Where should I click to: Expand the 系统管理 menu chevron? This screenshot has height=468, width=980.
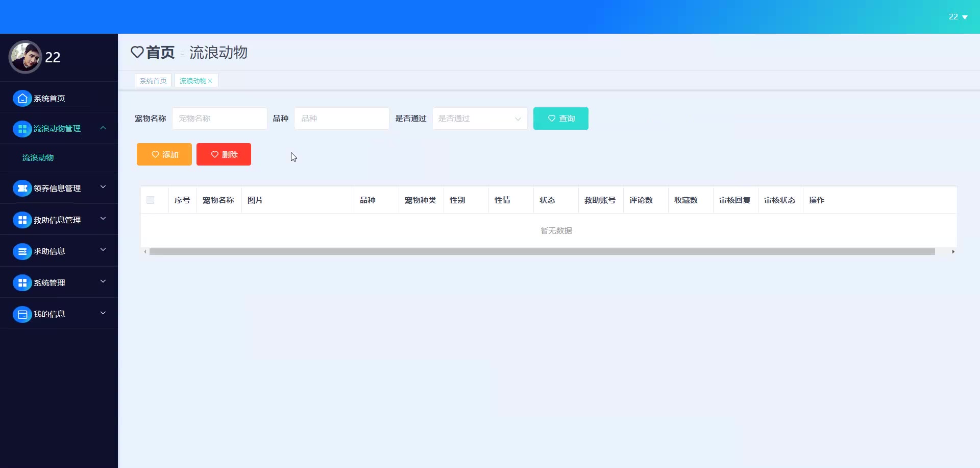tap(103, 282)
